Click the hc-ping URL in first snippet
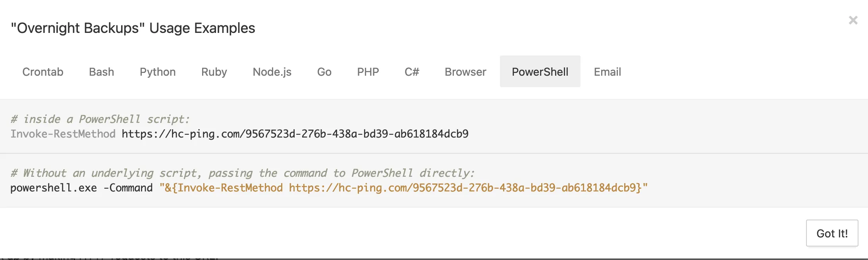 (295, 134)
